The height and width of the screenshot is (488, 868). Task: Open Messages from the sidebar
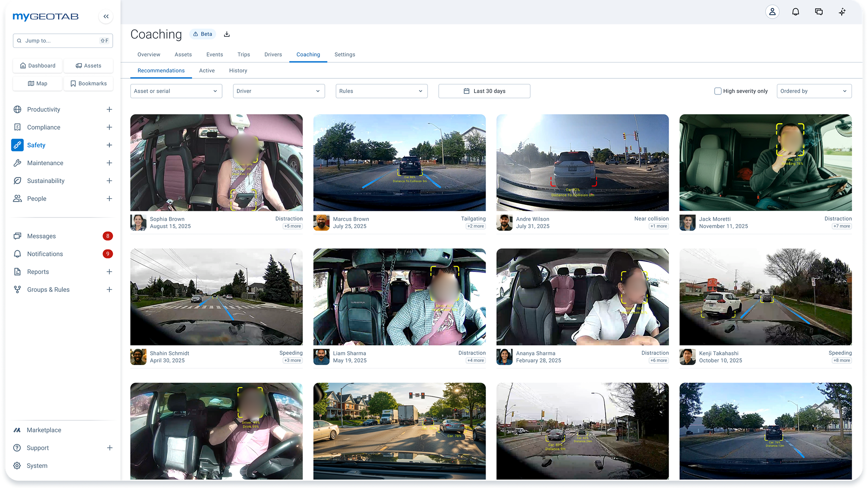41,236
